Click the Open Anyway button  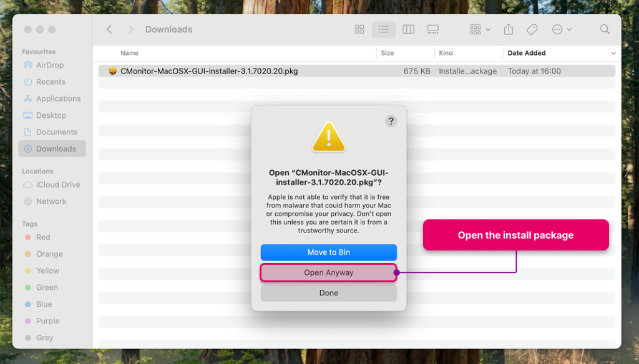click(x=328, y=273)
